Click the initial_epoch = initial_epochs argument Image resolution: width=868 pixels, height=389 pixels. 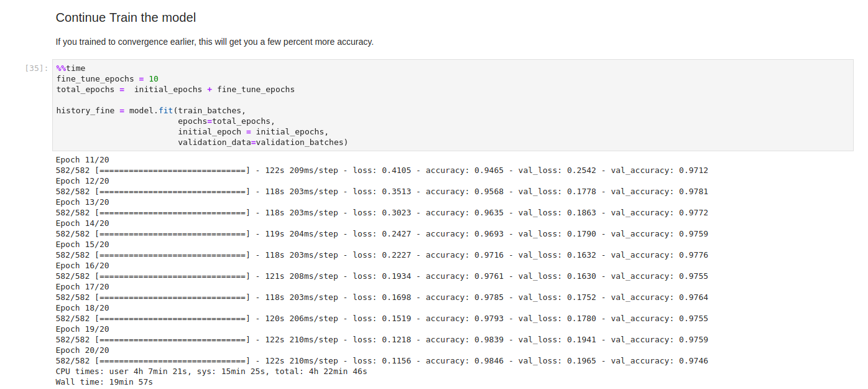click(252, 132)
